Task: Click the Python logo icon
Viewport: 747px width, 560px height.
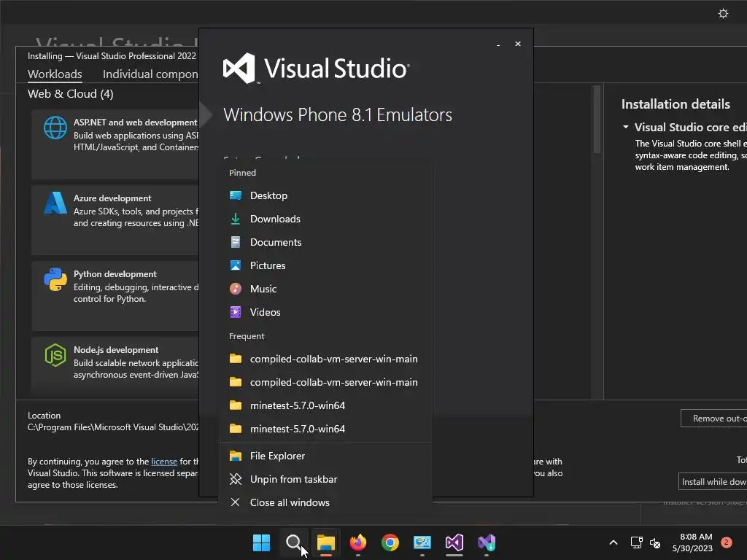Action: pyautogui.click(x=55, y=279)
